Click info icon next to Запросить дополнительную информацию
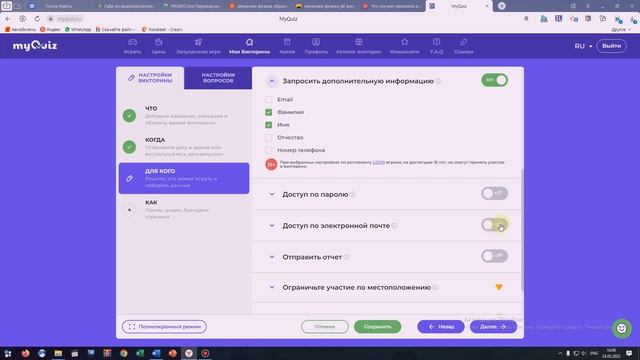The height and width of the screenshot is (360, 640). [438, 81]
